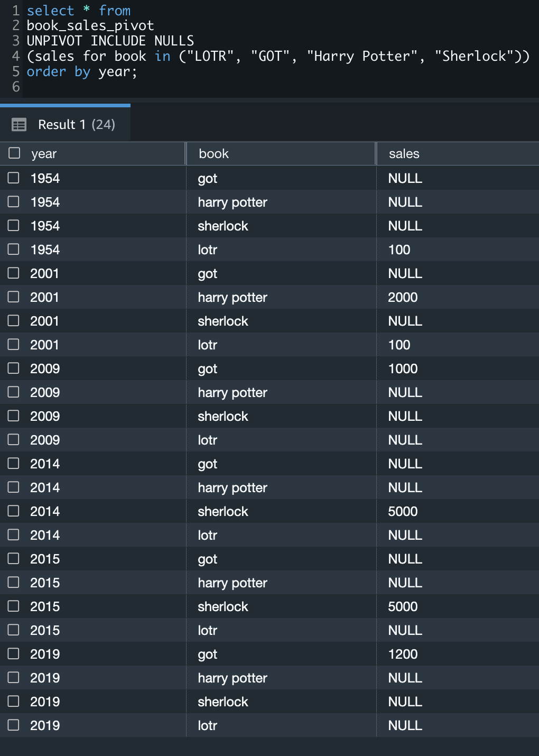Toggle the select-all checkbox in the header

[x=14, y=153]
